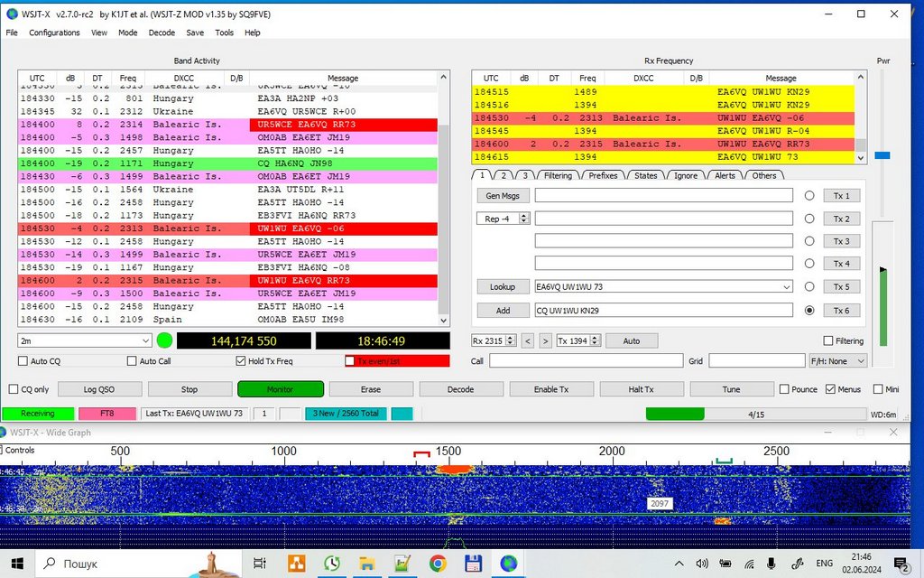The height and width of the screenshot is (578, 924).
Task: Click the Log QSO button
Action: (99, 389)
